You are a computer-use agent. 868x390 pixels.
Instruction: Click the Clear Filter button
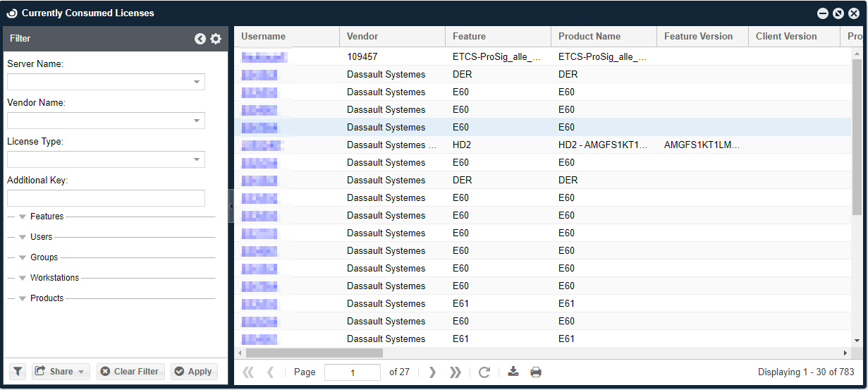130,372
